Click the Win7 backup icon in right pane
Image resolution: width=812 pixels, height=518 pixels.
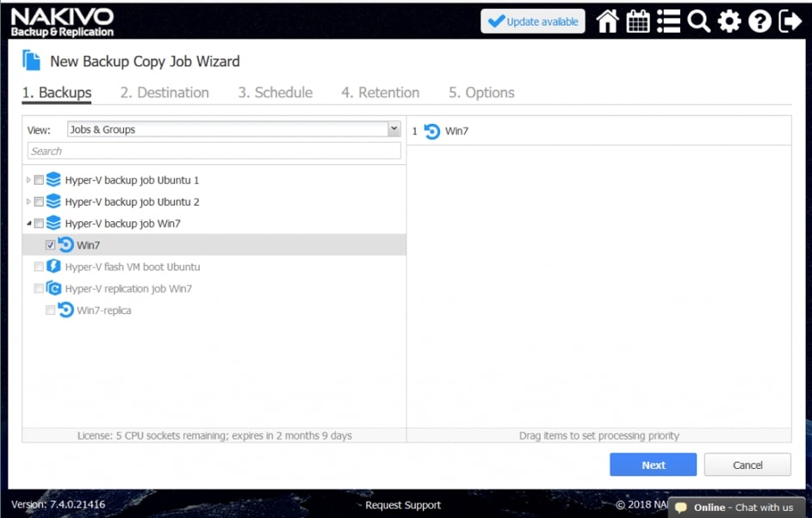[432, 131]
